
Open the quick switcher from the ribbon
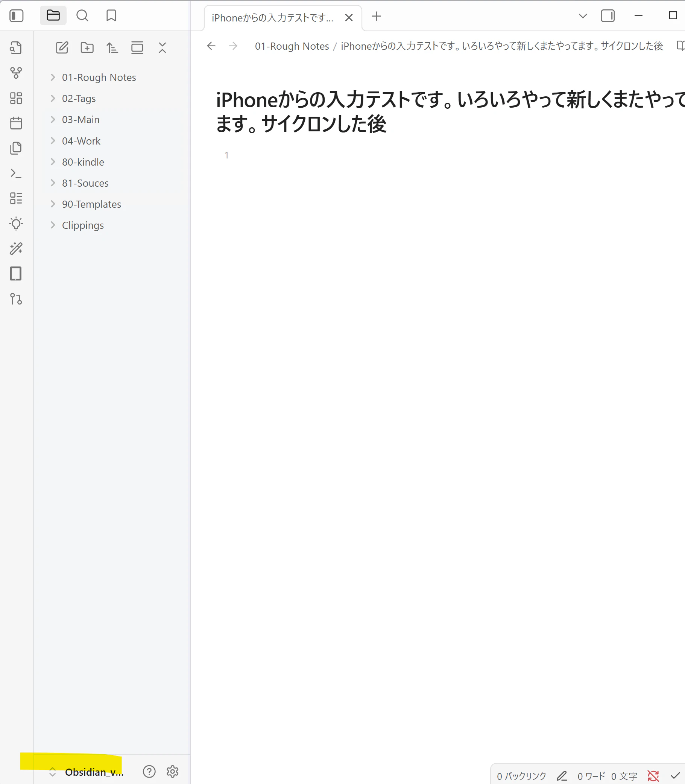click(x=16, y=48)
